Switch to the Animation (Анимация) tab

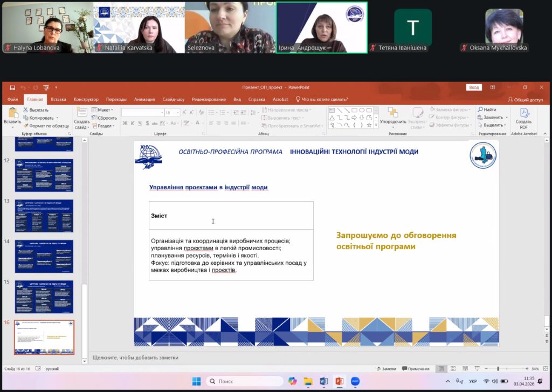tap(144, 99)
